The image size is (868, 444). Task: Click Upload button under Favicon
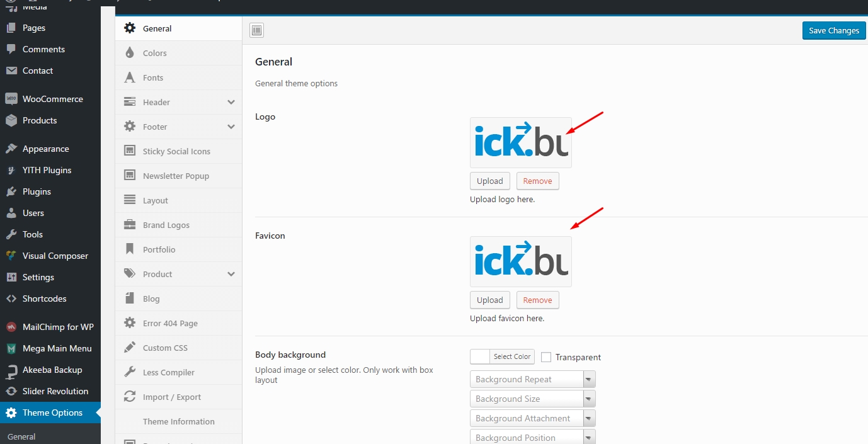coord(490,300)
